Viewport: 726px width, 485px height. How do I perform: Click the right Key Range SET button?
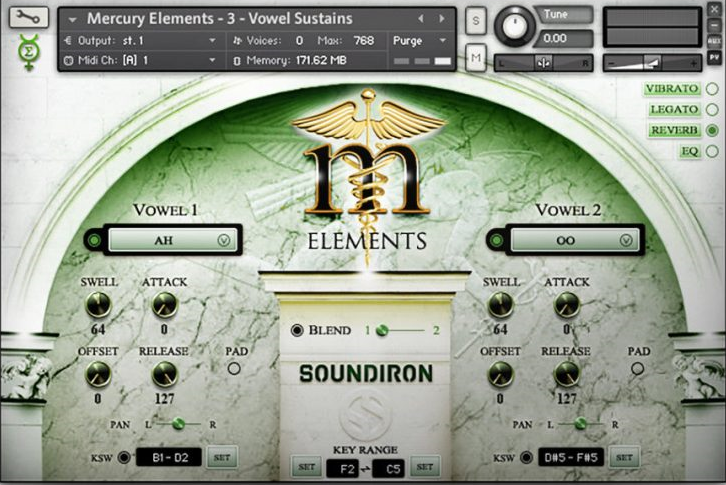click(425, 467)
